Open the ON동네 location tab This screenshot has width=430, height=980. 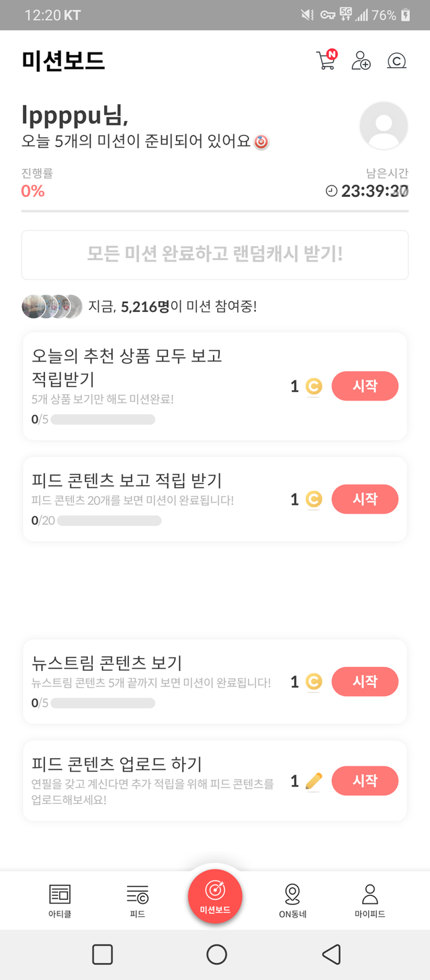tap(292, 899)
